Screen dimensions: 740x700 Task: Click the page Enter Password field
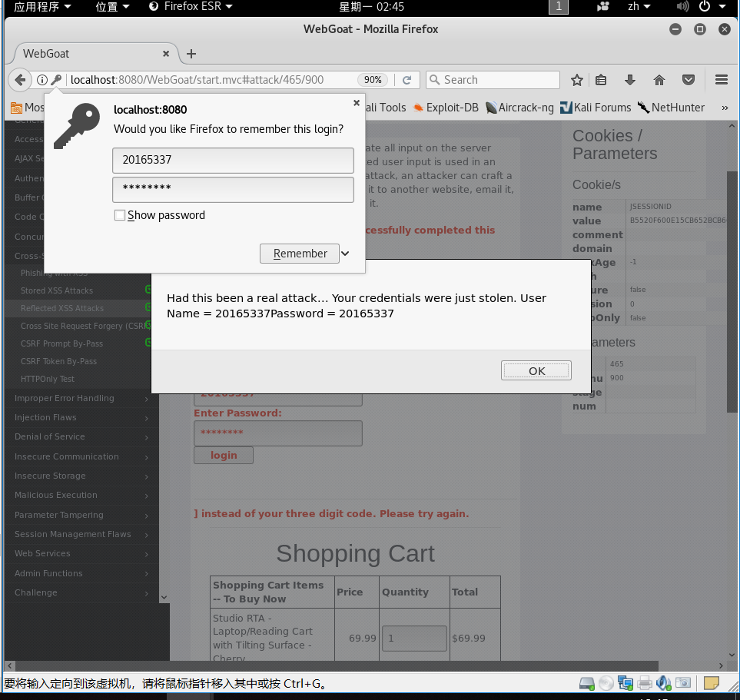click(278, 433)
